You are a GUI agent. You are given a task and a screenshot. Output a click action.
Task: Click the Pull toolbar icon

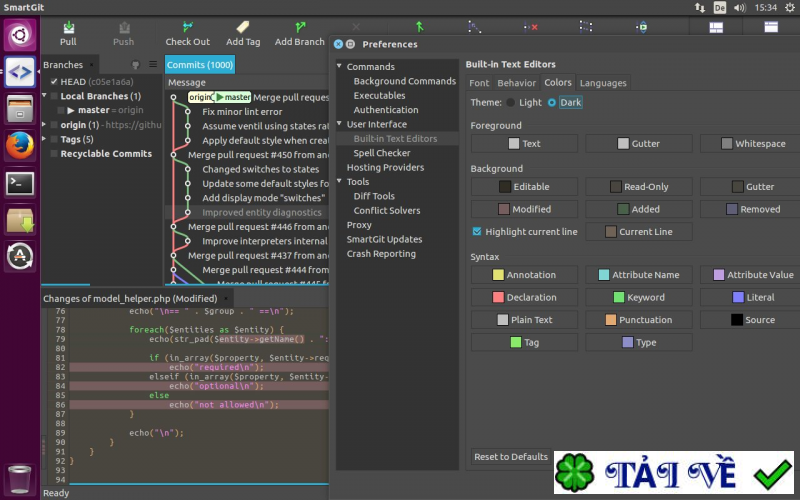pyautogui.click(x=68, y=28)
